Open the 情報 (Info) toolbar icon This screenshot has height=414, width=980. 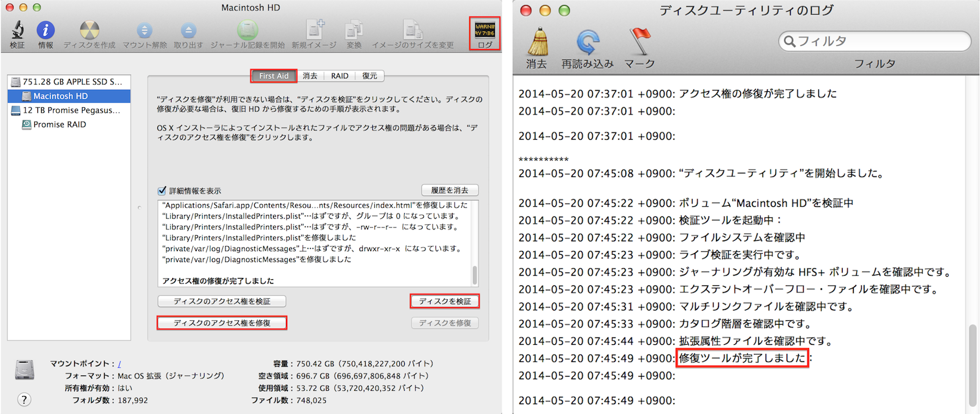pyautogui.click(x=45, y=29)
